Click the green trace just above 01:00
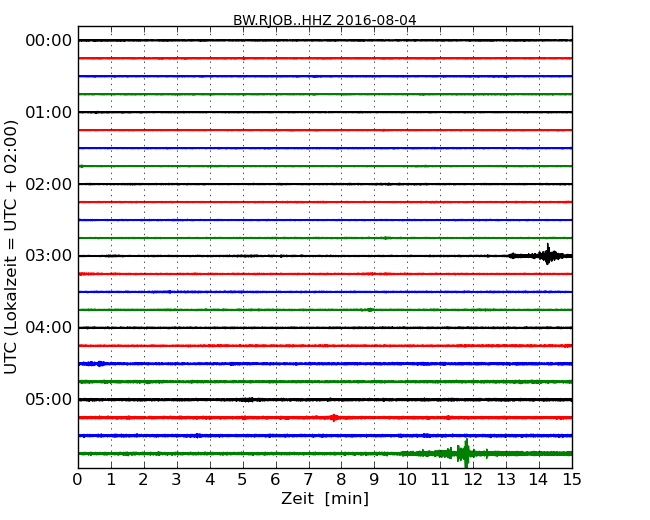The width and height of the screenshot is (650, 520). click(325, 94)
